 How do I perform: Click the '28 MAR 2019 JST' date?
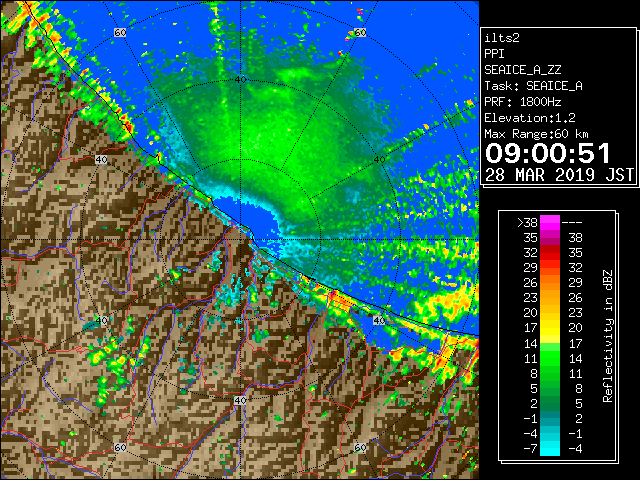[559, 175]
